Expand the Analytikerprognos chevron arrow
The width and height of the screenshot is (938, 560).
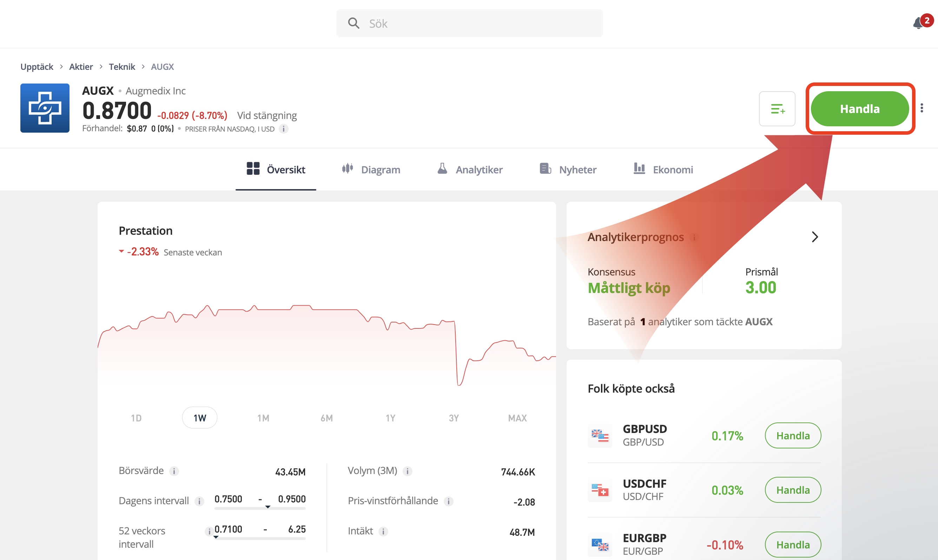coord(814,237)
